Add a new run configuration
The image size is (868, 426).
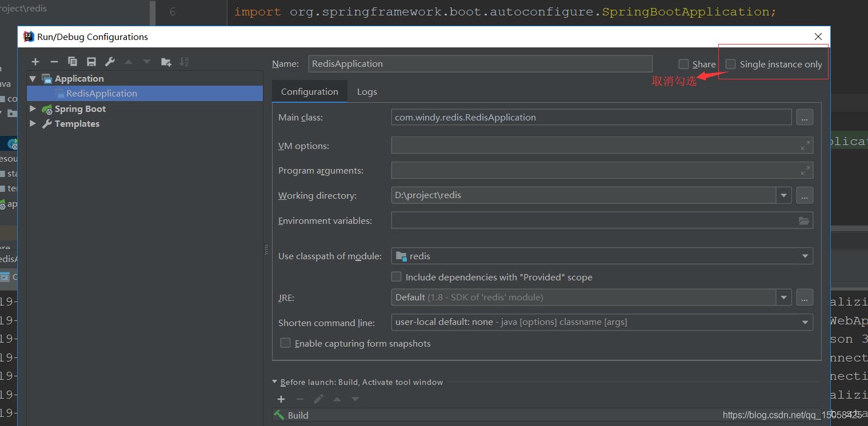click(x=35, y=62)
